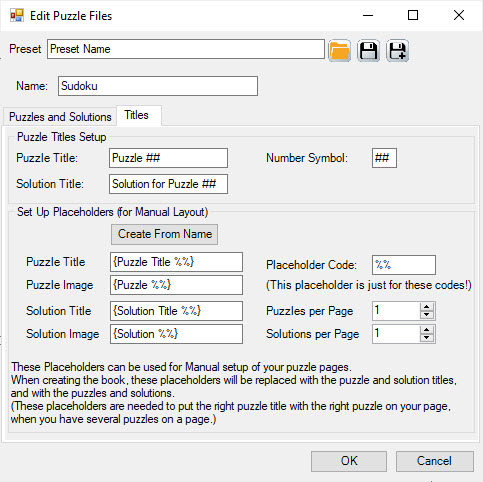Click the Name field containing Sudoku
Screen dimensions: 483x482
click(x=158, y=86)
